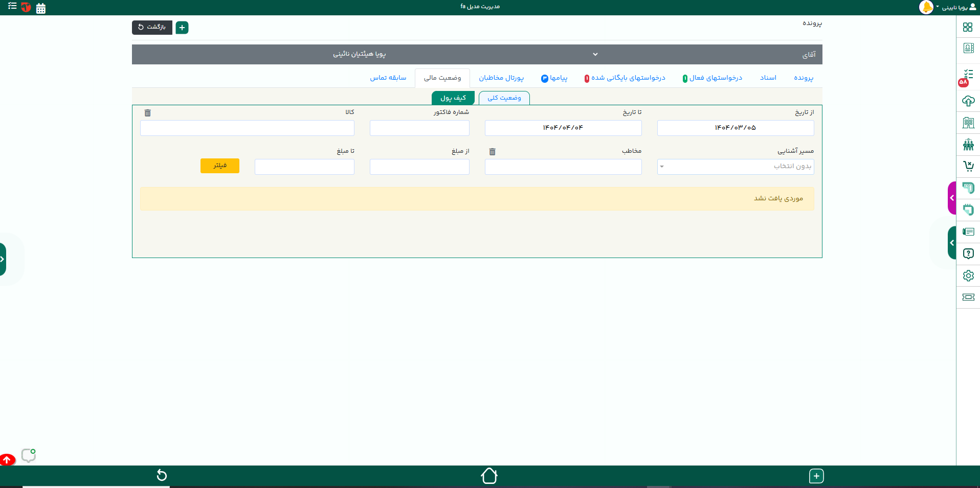Click the help question mark sidebar icon
Screen dimensions: 980x488
(x=968, y=254)
